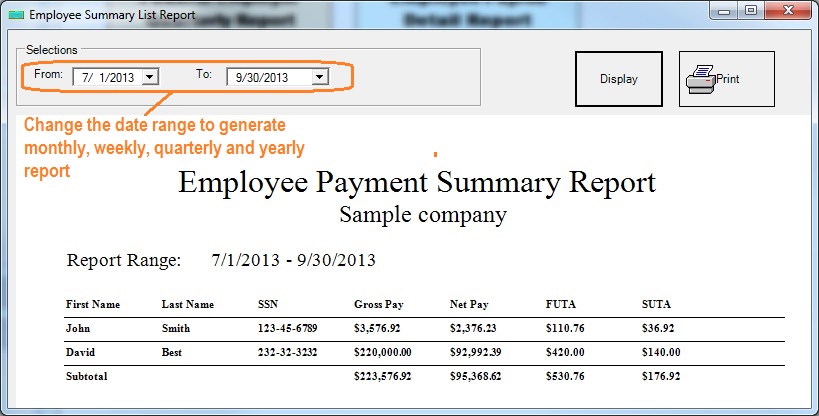This screenshot has height=416, width=819.
Task: Click the Net Pay column header
Action: (470, 304)
